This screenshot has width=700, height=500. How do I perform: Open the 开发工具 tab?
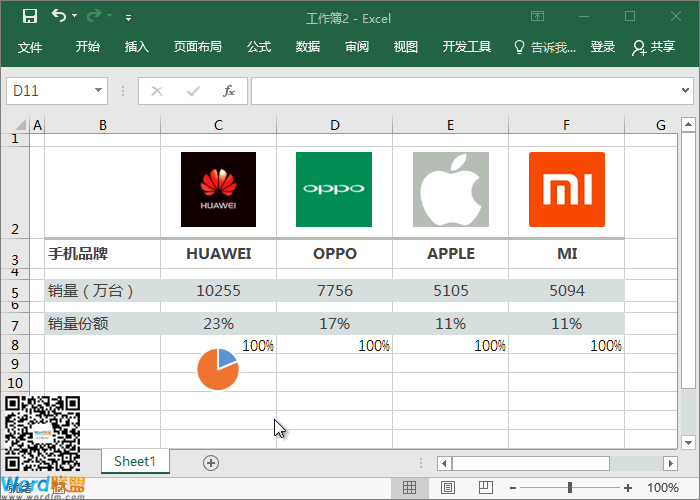pos(467,46)
